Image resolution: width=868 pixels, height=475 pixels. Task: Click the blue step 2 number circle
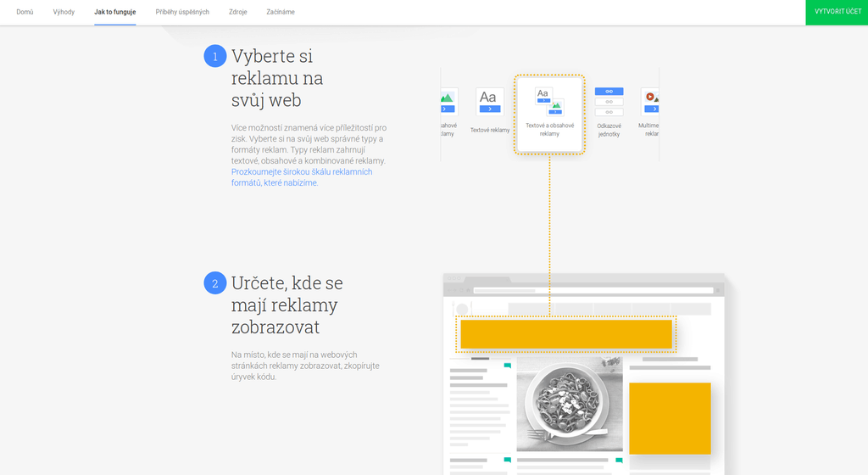(x=215, y=283)
